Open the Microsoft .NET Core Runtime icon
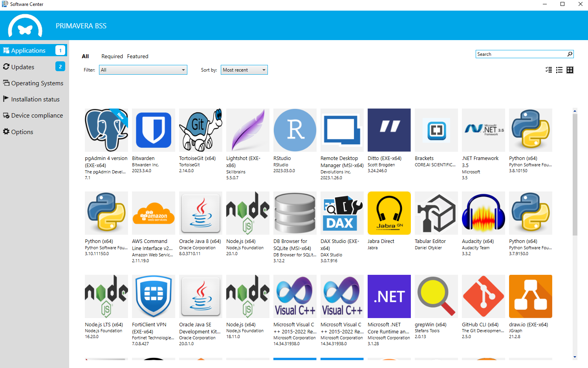The width and height of the screenshot is (588, 368). point(389,296)
